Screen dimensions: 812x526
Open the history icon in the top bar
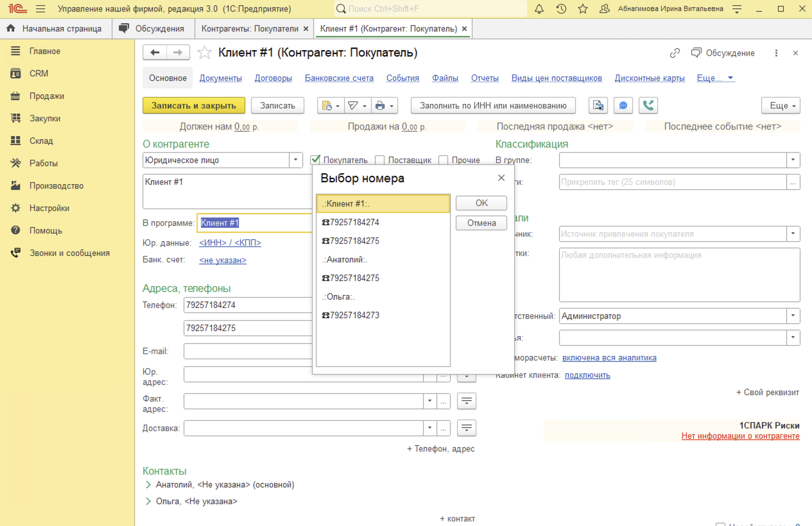[x=561, y=9]
